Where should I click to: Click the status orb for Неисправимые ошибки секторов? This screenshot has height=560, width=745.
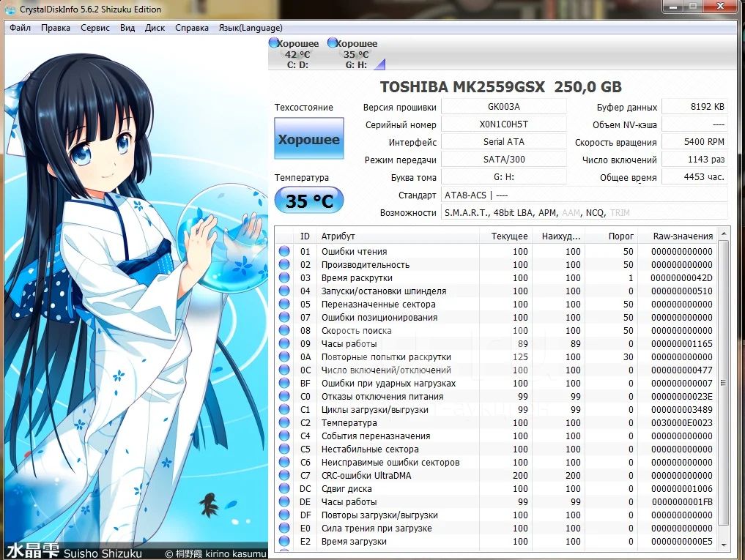(x=284, y=462)
